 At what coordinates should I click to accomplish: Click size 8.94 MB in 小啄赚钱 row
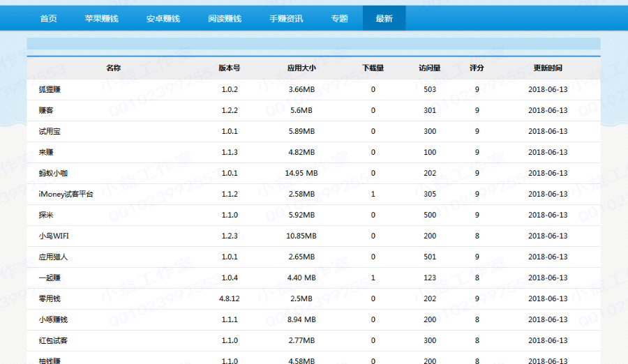[301, 319]
